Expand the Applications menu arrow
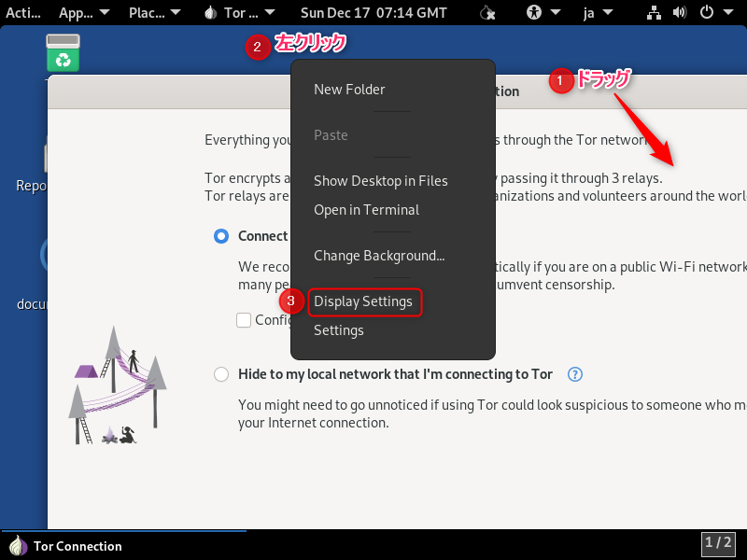 104,12
